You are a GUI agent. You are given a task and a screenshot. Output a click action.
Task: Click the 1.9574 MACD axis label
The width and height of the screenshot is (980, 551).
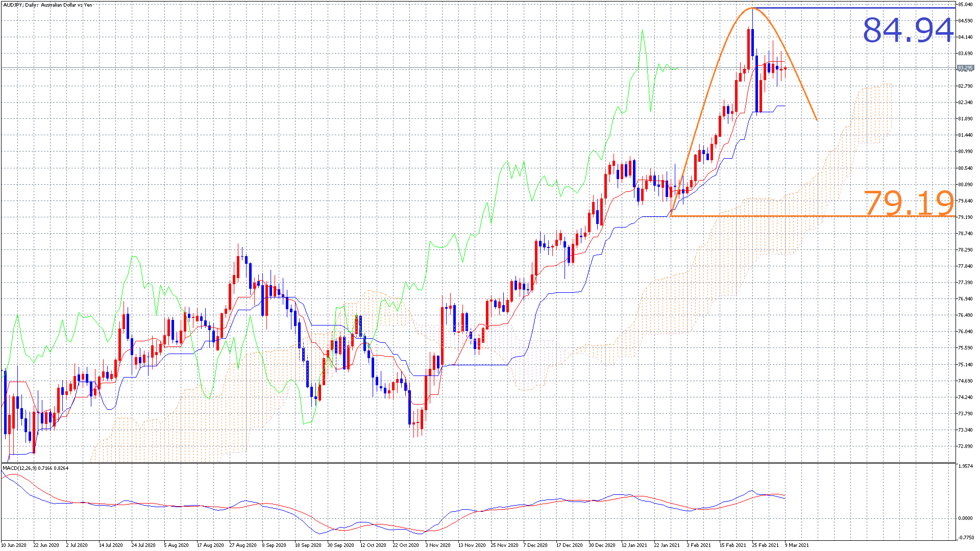(965, 466)
